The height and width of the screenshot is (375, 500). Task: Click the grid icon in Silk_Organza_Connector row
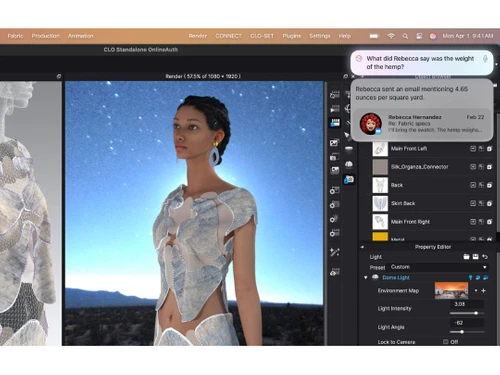[481, 167]
